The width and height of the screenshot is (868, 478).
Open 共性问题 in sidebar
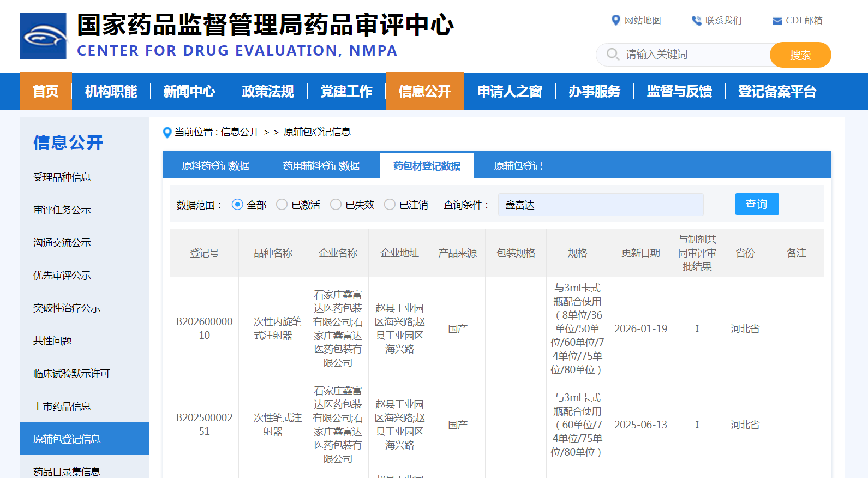85,340
